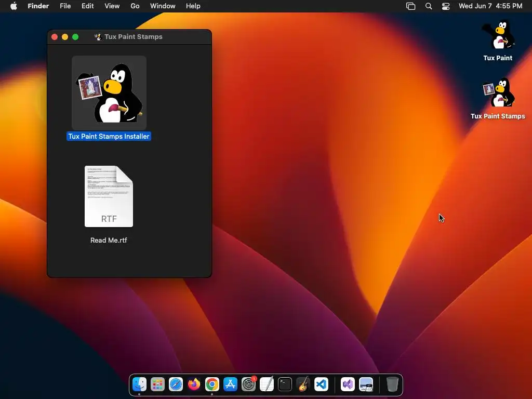Viewport: 532px width, 399px height.
Task: Open TextEdit from the Dock
Action: click(267, 384)
